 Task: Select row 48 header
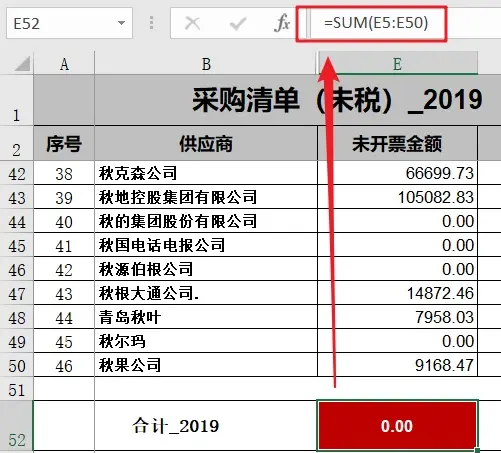[x=17, y=317]
